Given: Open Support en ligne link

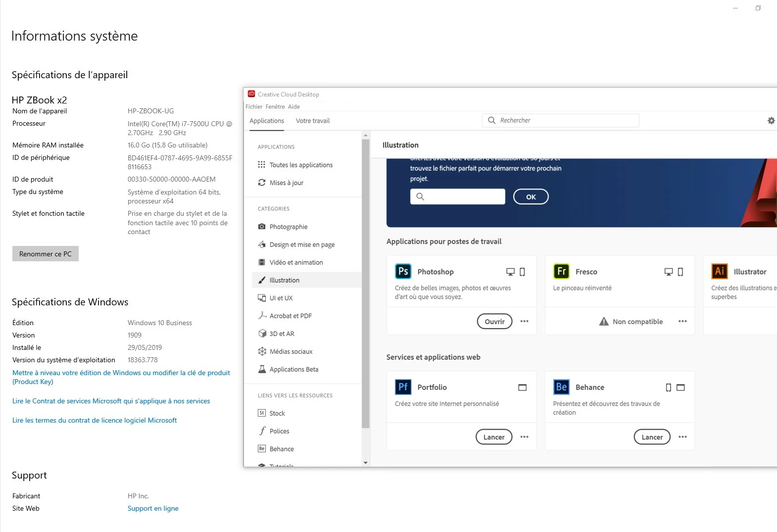Looking at the screenshot, I should point(153,508).
